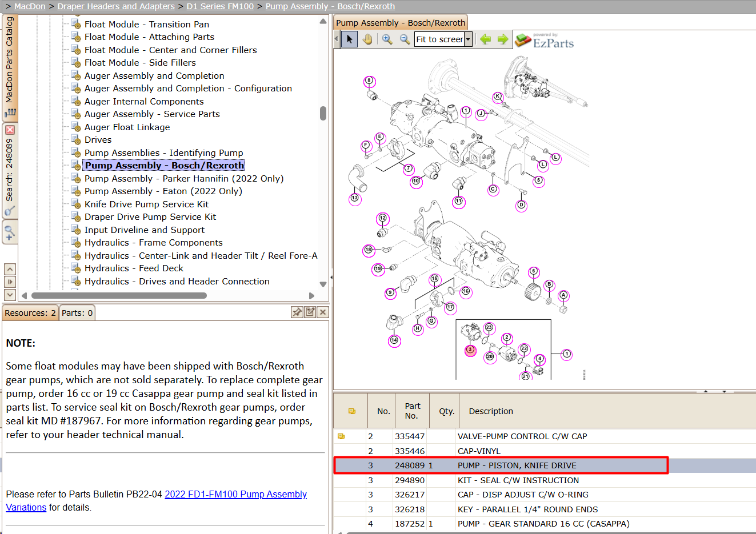Select the arrow pointer tool in diagram toolbar

point(349,39)
